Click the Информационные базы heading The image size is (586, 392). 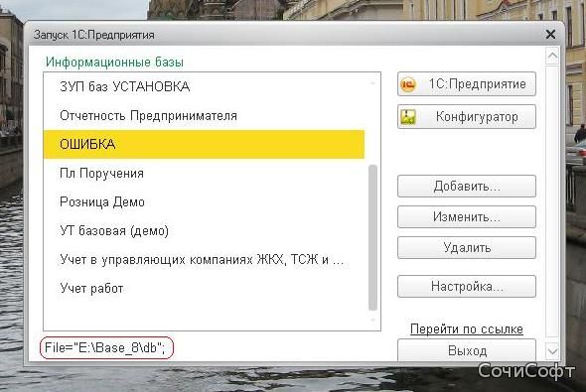[114, 62]
